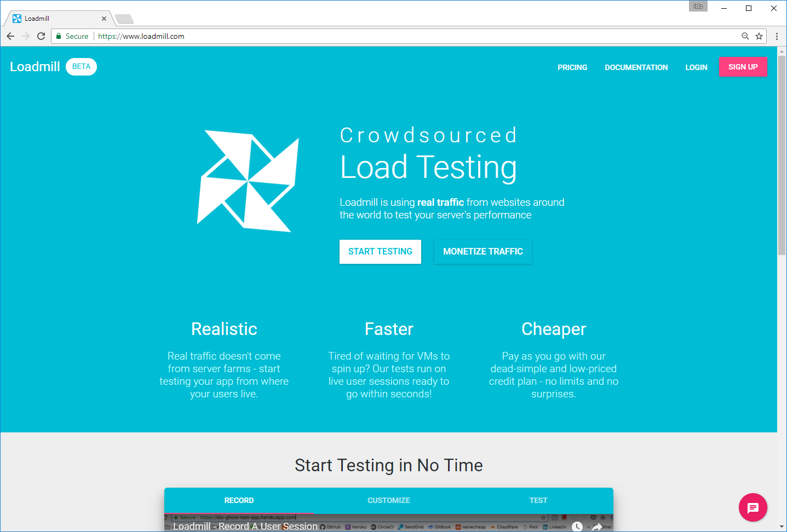Click the page scrollbar up arrow
787x532 pixels.
coord(782,51)
